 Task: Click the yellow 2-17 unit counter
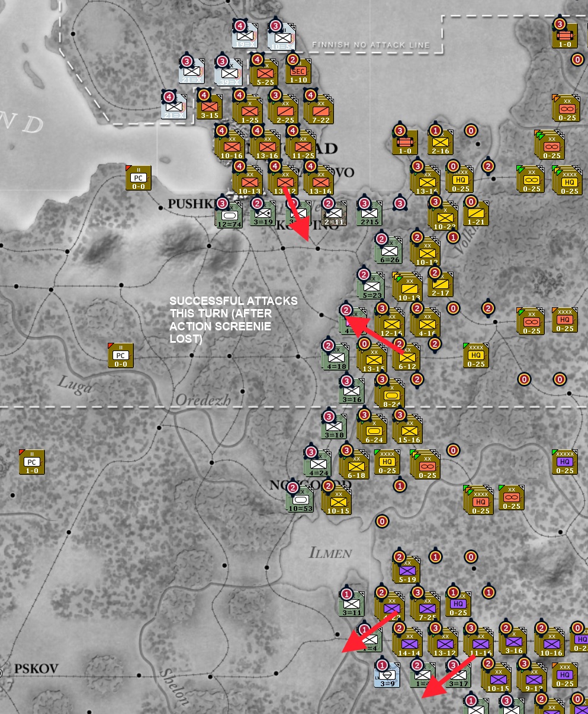click(441, 285)
